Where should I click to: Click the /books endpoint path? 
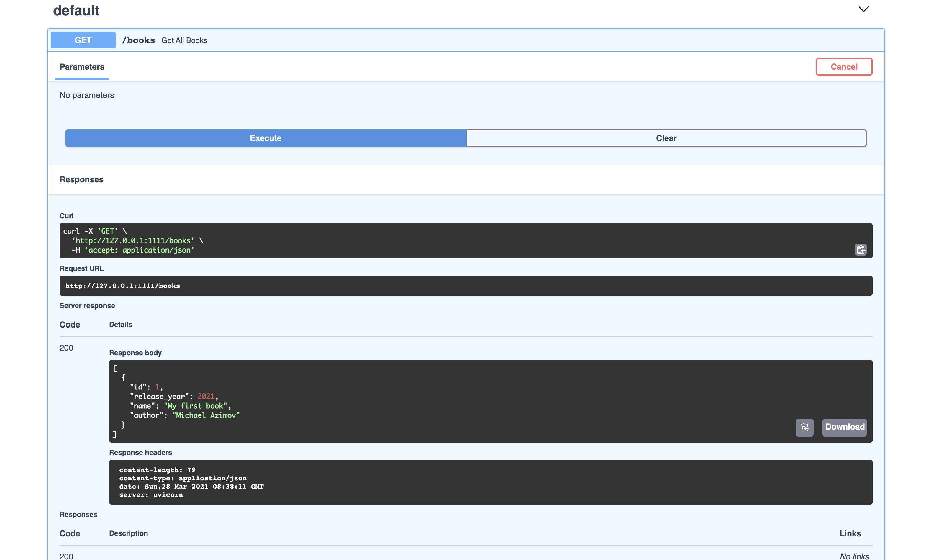(138, 40)
